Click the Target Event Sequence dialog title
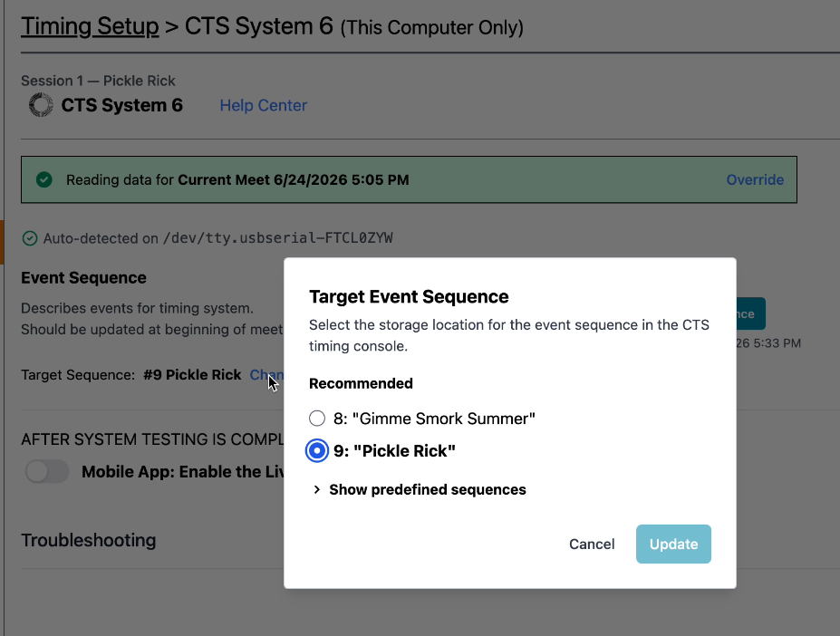This screenshot has height=636, width=840. tap(409, 296)
